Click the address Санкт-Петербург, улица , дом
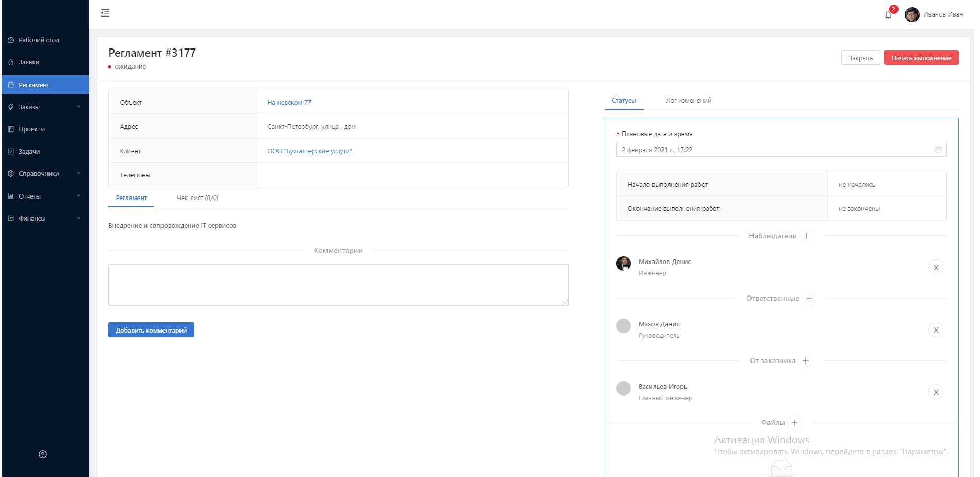 pyautogui.click(x=312, y=127)
